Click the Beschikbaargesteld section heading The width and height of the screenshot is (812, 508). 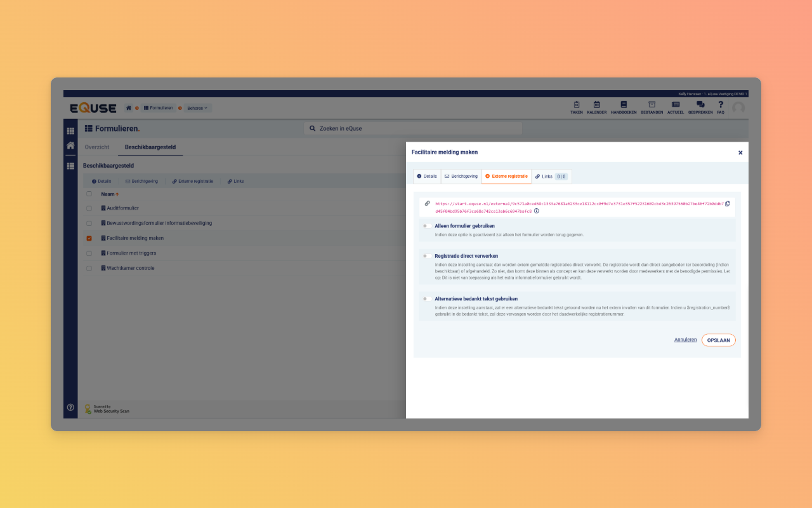point(108,166)
